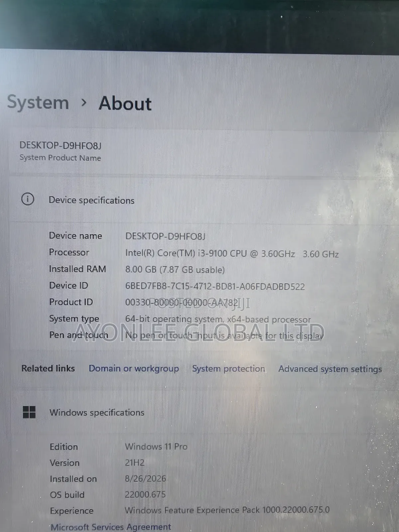
Task: Click the Installed on label
Action: tap(73, 479)
